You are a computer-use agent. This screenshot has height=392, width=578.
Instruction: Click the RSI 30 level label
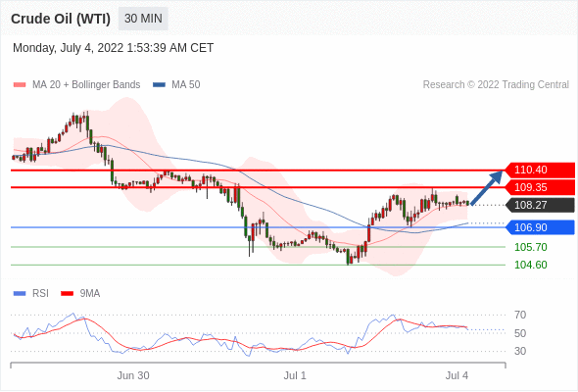click(520, 351)
